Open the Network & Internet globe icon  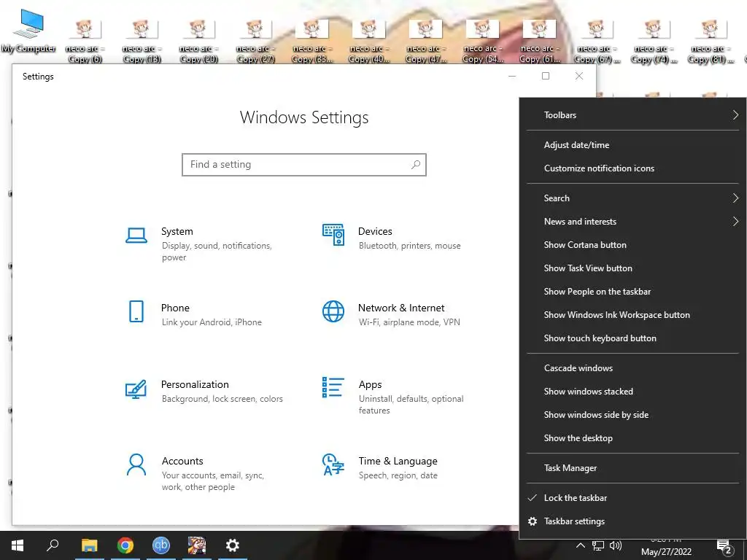(x=333, y=311)
